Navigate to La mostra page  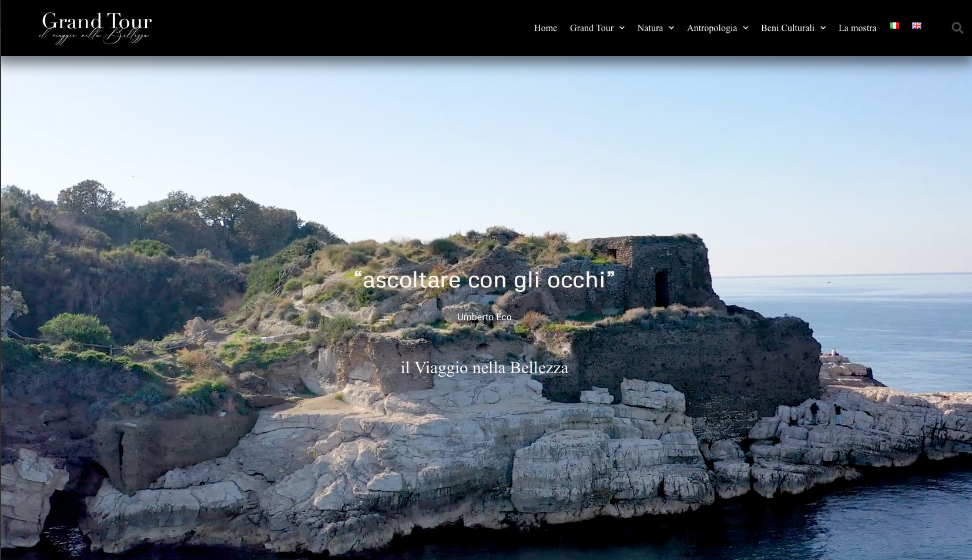[857, 28]
